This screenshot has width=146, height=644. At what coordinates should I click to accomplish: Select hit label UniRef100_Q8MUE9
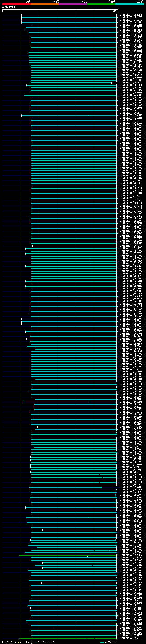[131, 588]
